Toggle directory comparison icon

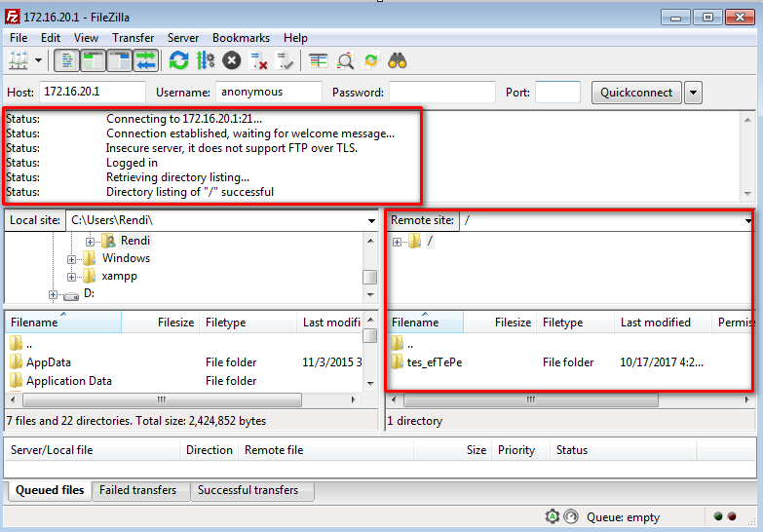(345, 60)
